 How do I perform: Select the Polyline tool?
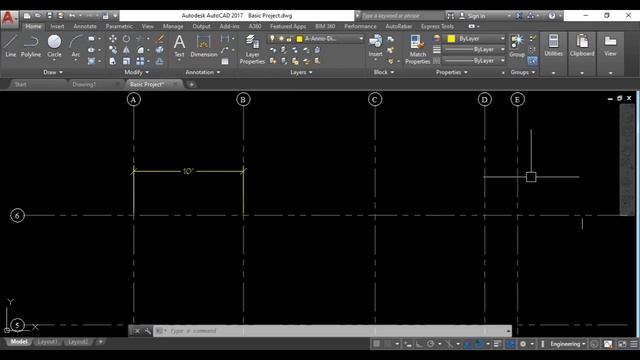point(31,46)
